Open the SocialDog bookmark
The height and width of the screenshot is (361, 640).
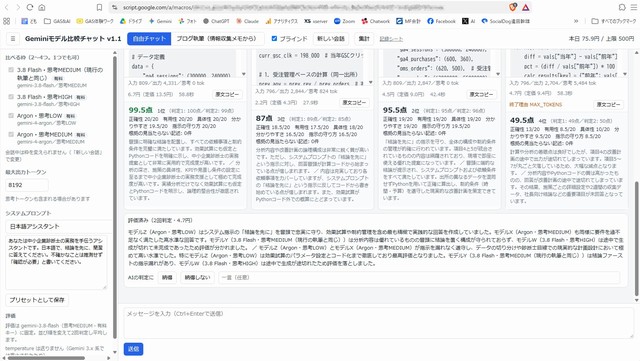(x=505, y=21)
